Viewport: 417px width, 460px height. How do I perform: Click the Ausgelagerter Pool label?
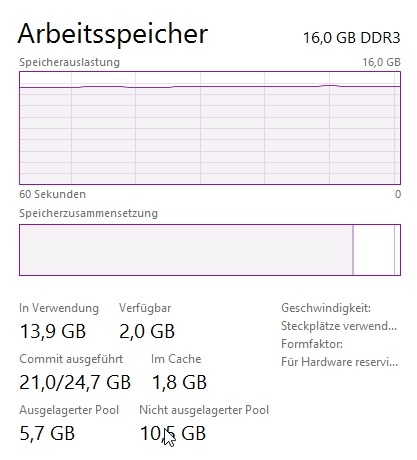pyautogui.click(x=69, y=410)
